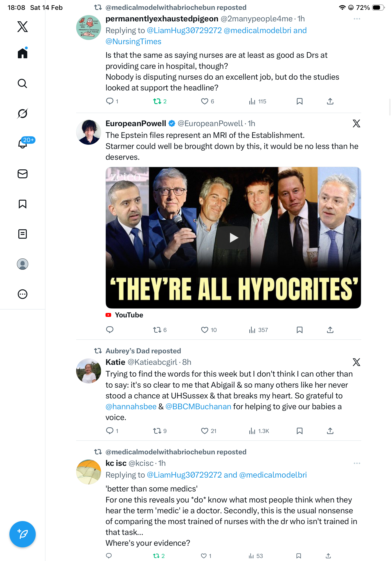392x561 pixels.
Task: Bookmark Katie's post about UHSussex
Action: pos(299,431)
